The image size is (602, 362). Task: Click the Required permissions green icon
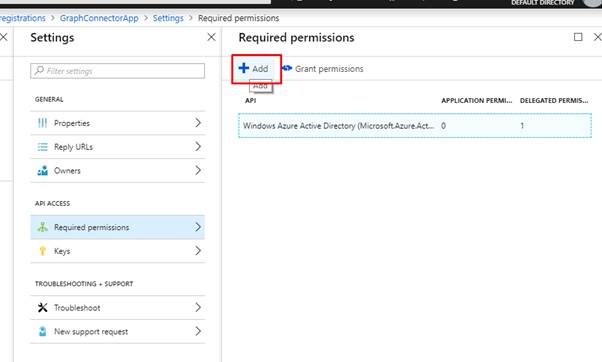click(43, 227)
